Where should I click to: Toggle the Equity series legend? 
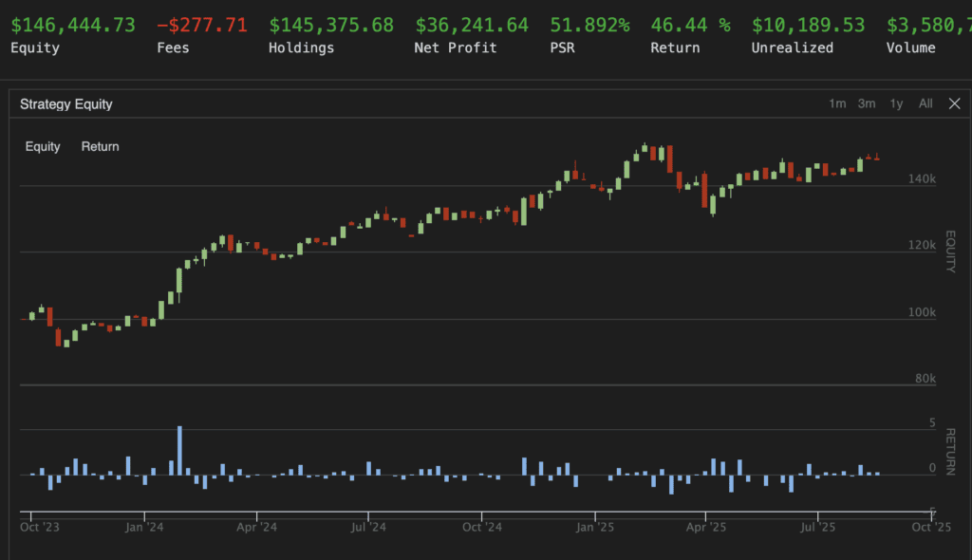point(43,146)
